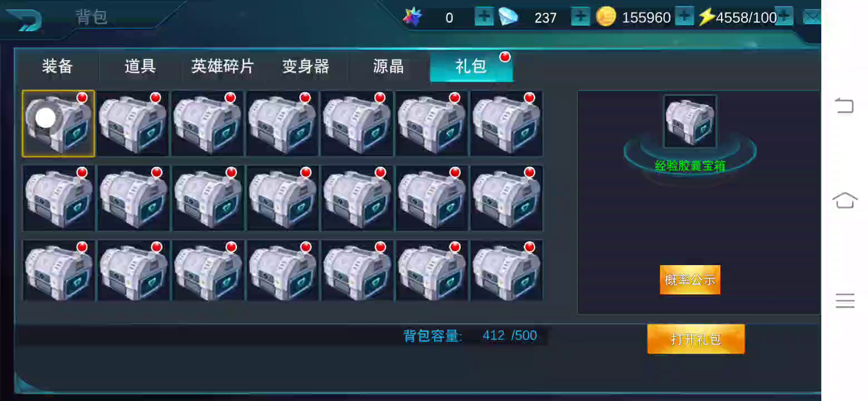Switch to the 道具 tab

(140, 66)
